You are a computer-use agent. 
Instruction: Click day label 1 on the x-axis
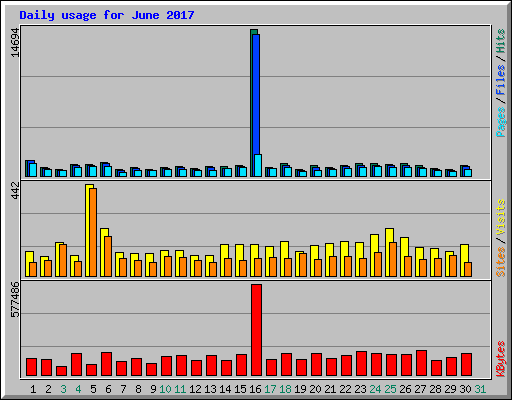33,389
